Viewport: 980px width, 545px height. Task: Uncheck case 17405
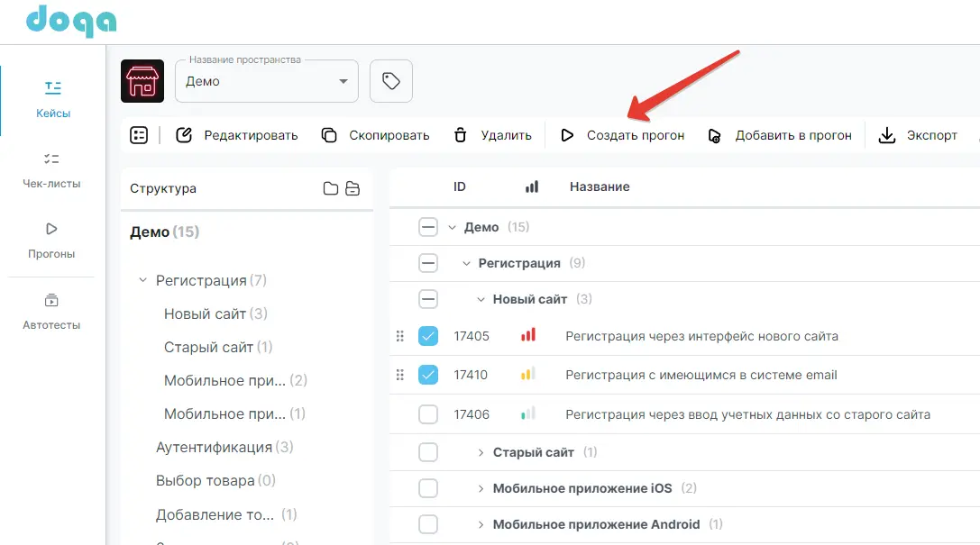[428, 335]
